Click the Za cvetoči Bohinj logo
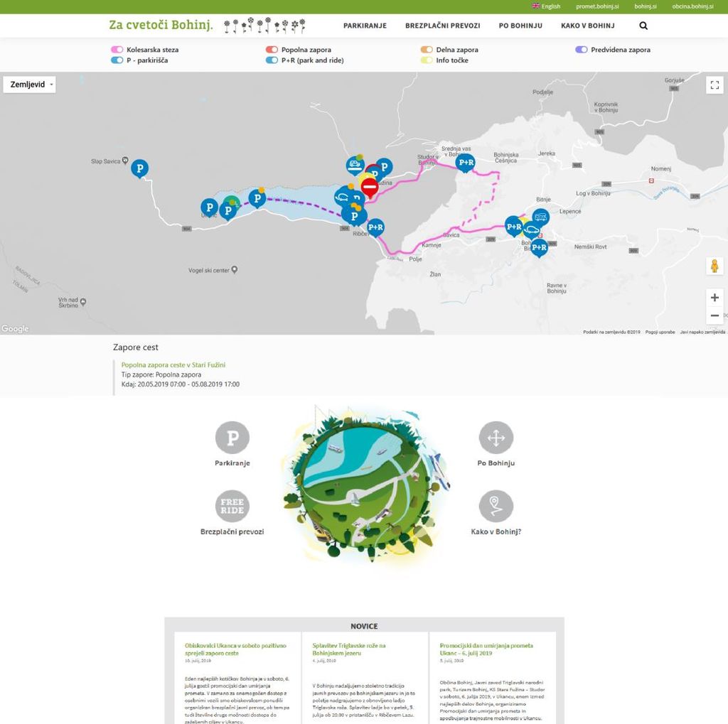This screenshot has height=724, width=728. pos(161,25)
